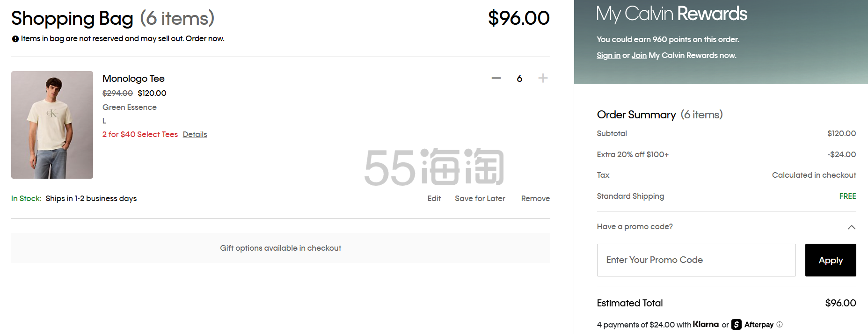Click the 'Have a promo code?' label
This screenshot has width=868, height=334.
pyautogui.click(x=635, y=226)
